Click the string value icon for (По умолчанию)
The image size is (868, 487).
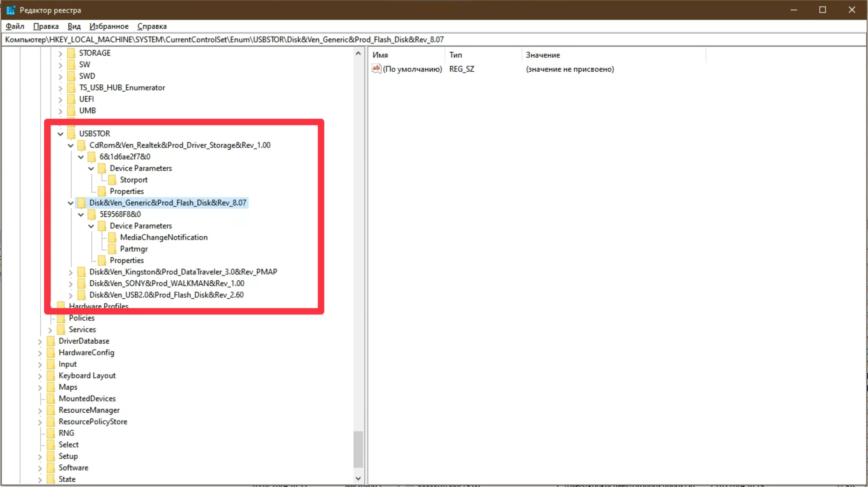tap(376, 69)
